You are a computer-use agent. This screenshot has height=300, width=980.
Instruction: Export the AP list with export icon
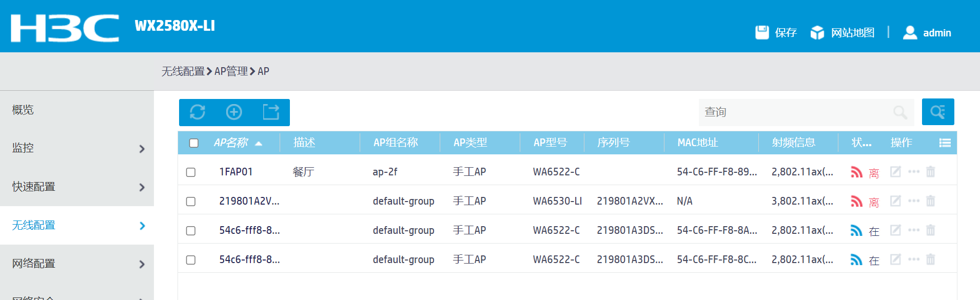click(x=271, y=112)
